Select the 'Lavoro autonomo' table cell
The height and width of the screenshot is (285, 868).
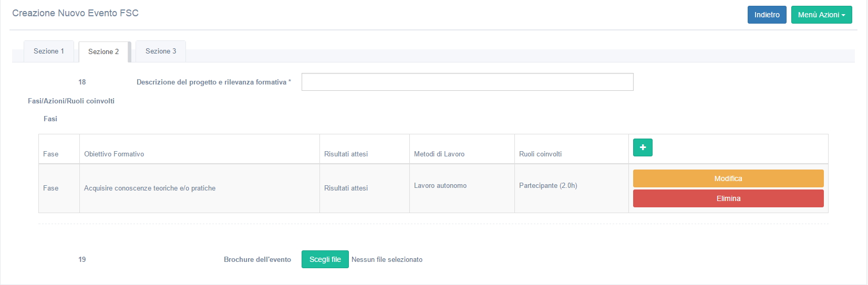pos(440,185)
